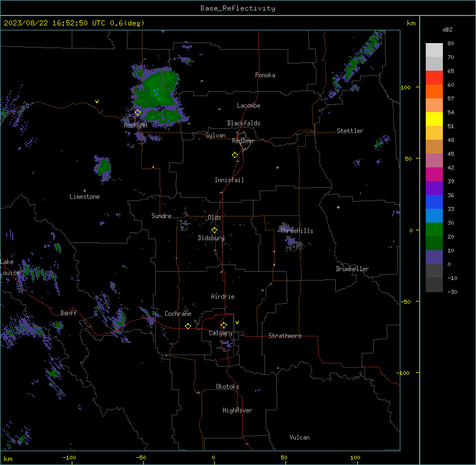The image size is (476, 465).
Task: Click the small green echo north of Limestone
Action: coord(103,168)
